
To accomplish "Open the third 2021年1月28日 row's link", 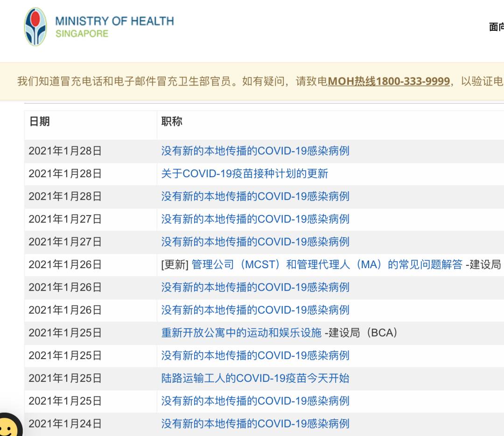I will pos(255,196).
